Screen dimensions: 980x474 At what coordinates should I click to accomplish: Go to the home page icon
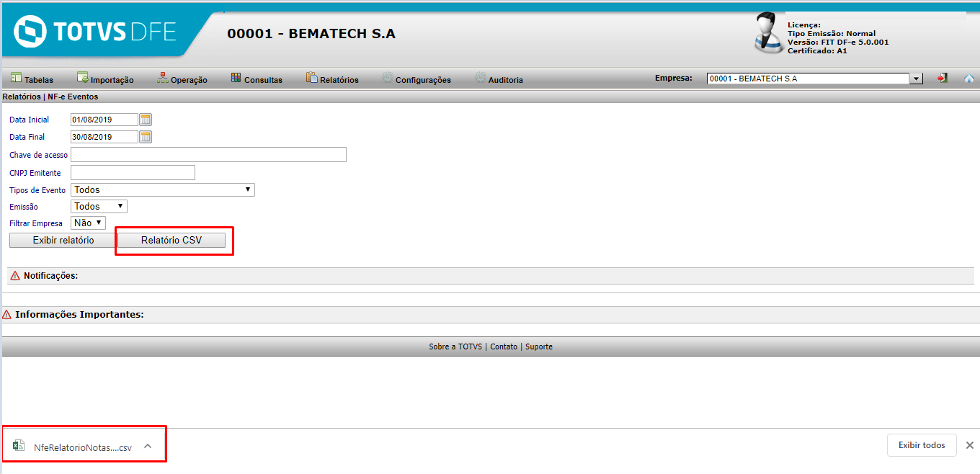[969, 79]
